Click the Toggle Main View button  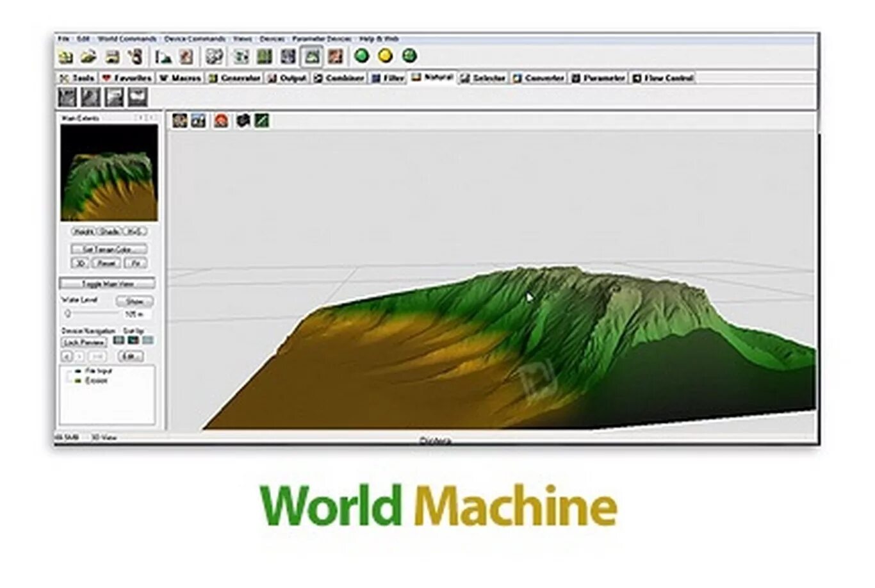(x=108, y=283)
